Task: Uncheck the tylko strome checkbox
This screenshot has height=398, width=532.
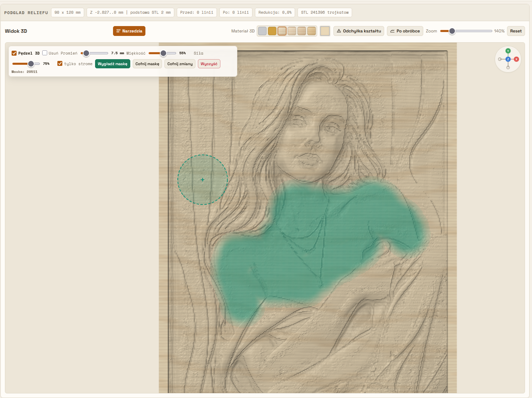Action: pos(60,63)
